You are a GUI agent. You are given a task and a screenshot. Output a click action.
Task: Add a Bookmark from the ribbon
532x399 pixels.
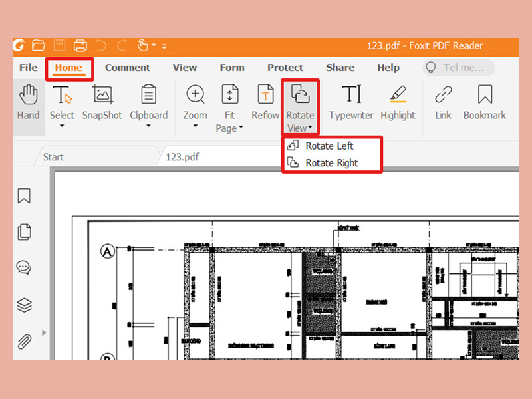tap(485, 96)
